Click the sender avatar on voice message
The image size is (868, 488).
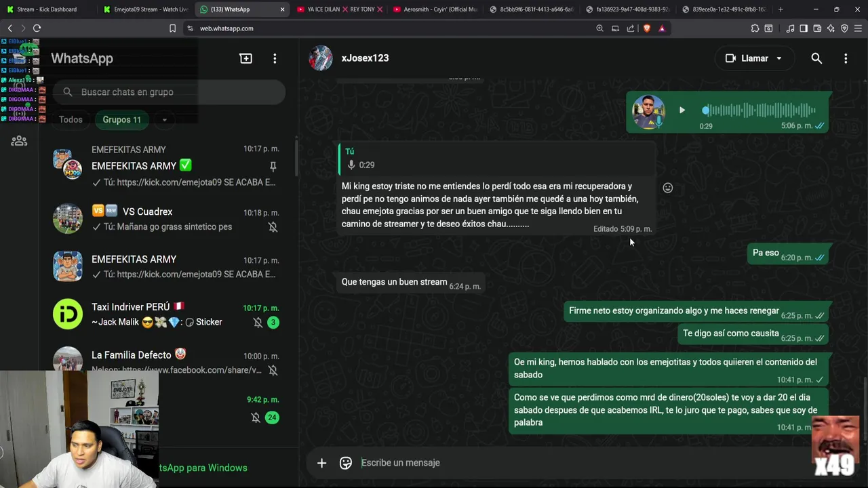point(648,112)
